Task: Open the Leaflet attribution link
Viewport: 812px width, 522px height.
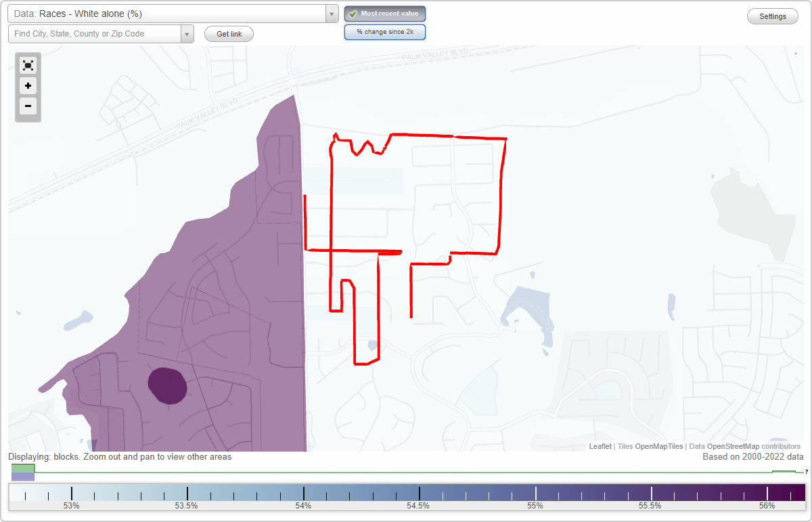Action: tap(600, 446)
